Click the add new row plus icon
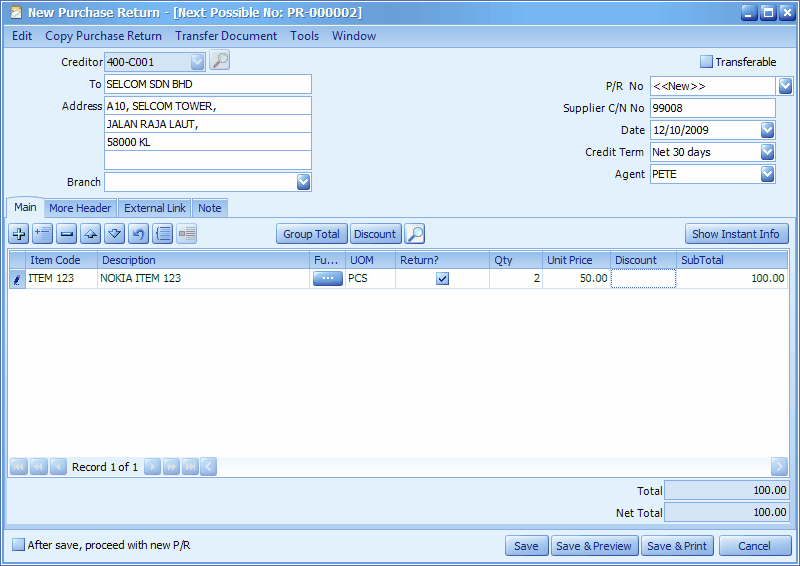 pyautogui.click(x=18, y=234)
